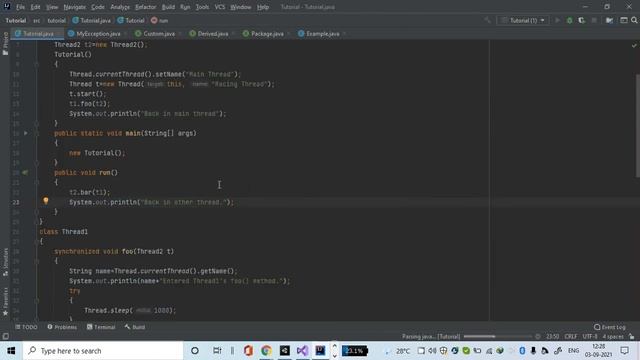Open the Refactor menu
This screenshot has width=640, height=360.
coord(146,7)
